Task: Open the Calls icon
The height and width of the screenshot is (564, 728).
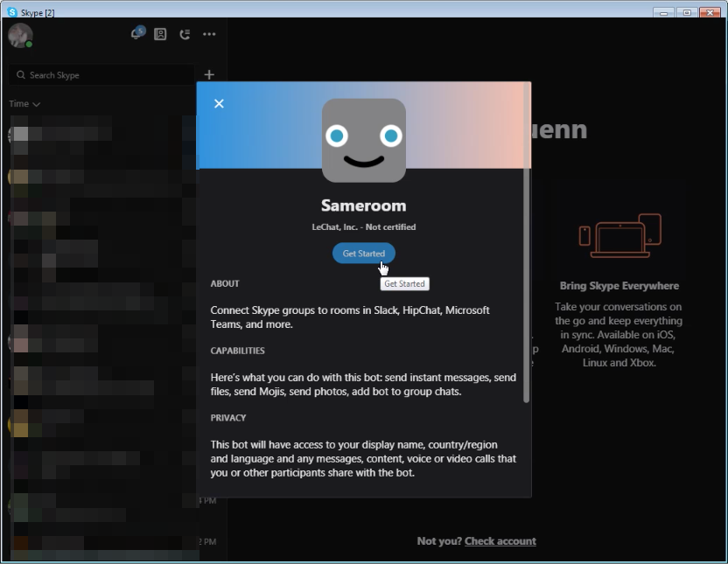Action: (x=185, y=34)
